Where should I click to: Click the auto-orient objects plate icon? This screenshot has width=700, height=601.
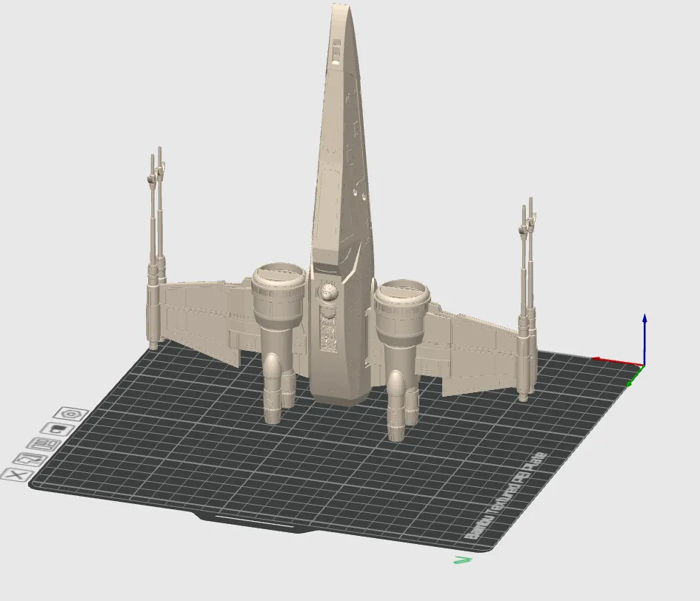click(x=30, y=459)
